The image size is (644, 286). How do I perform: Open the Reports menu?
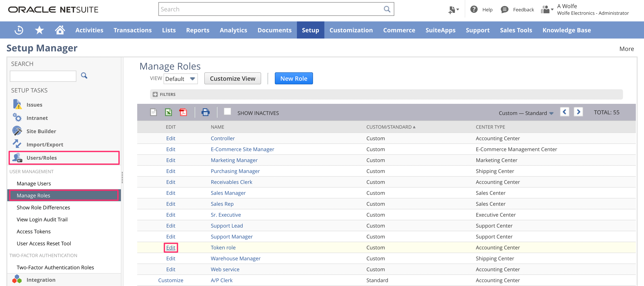pyautogui.click(x=197, y=30)
